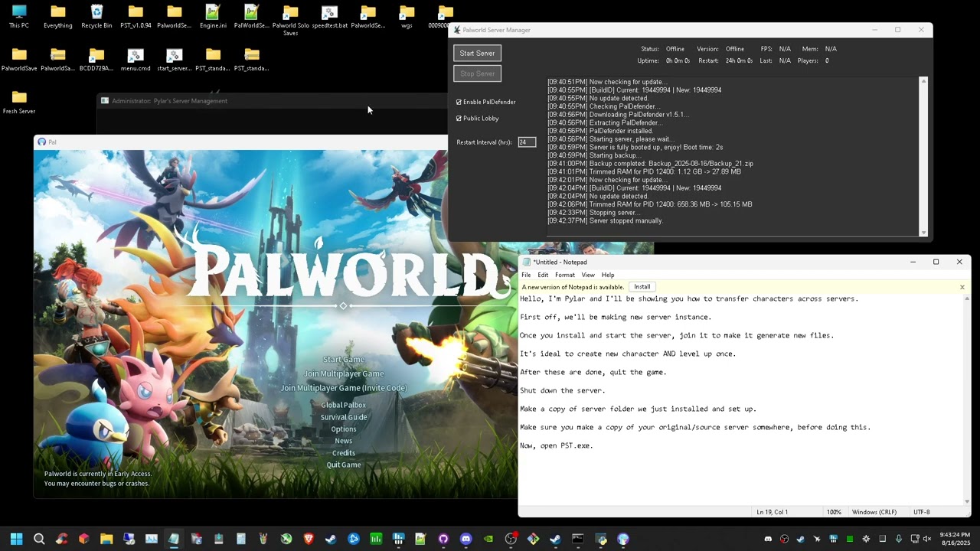Click Start Server in Palworld Server Manager
Screen dimensions: 980x551
477,54
